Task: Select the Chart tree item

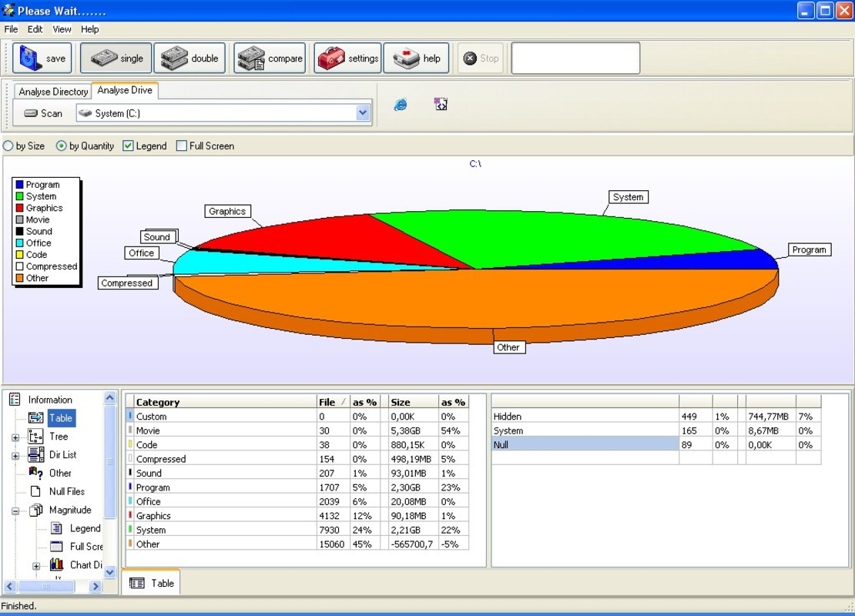Action: click(85, 564)
